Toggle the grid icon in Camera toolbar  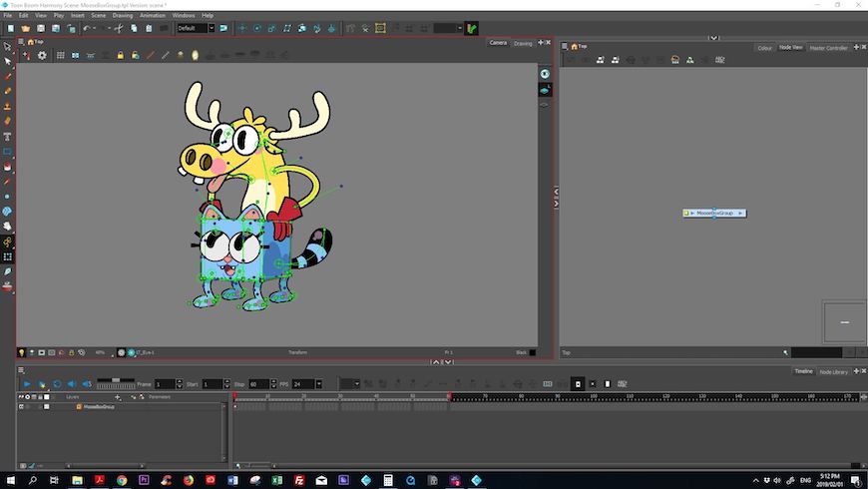click(60, 55)
